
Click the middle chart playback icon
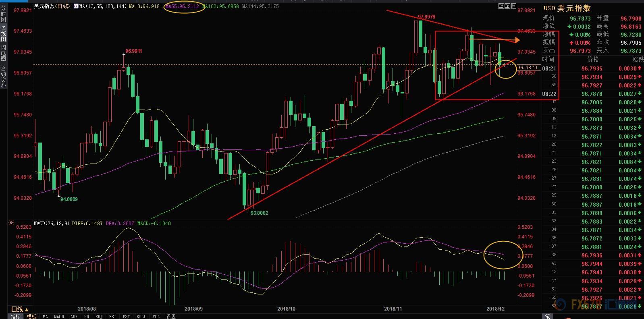pyautogui.click(x=507, y=6)
